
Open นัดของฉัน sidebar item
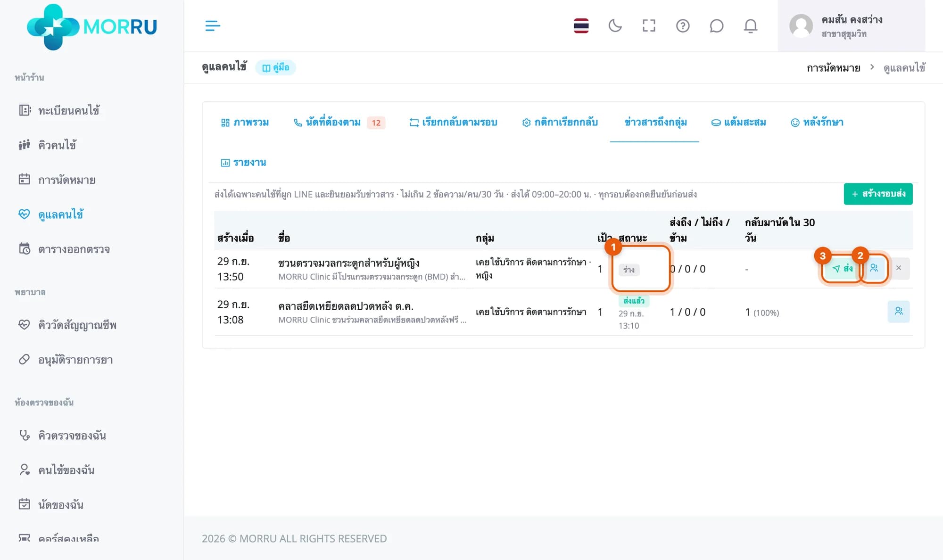click(x=51, y=504)
